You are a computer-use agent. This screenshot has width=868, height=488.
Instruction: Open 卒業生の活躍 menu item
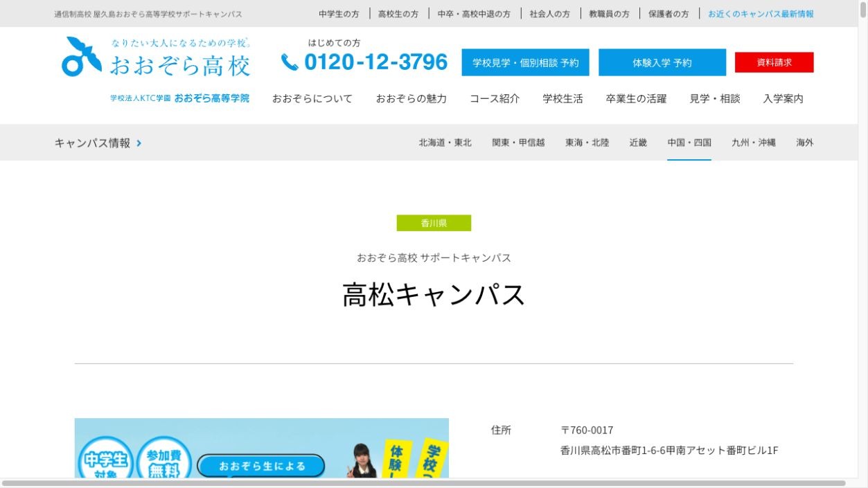tap(636, 99)
